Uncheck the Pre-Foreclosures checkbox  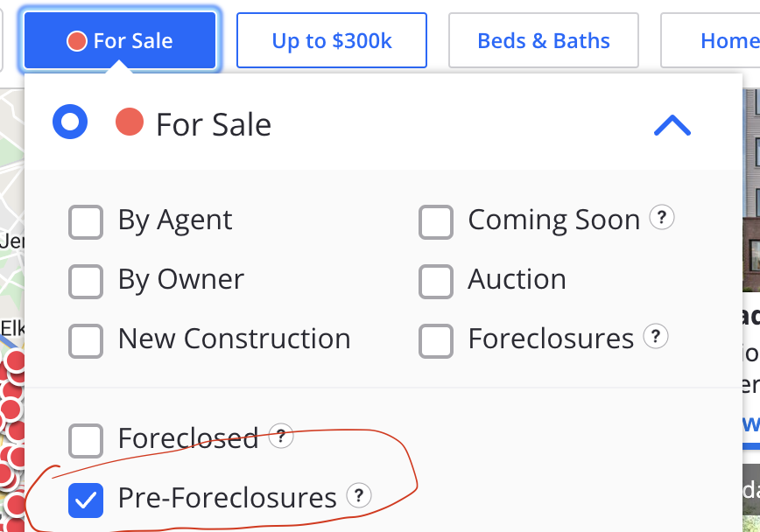pos(86,500)
